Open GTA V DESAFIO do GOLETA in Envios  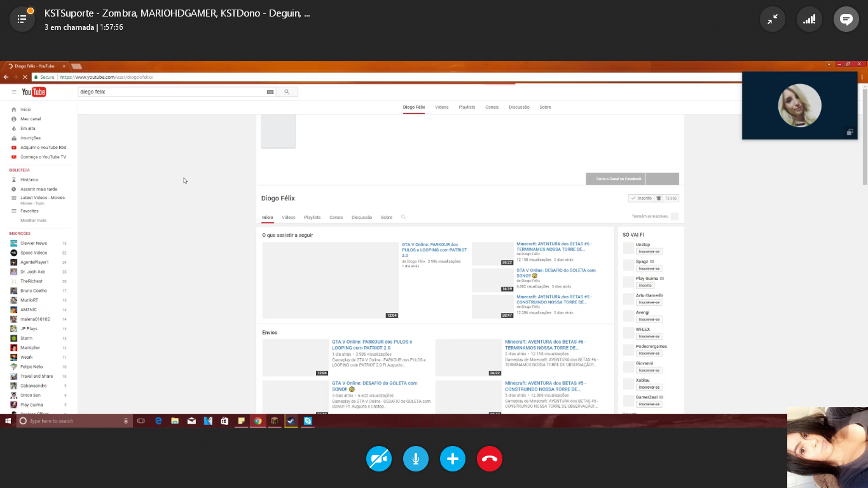(x=375, y=386)
